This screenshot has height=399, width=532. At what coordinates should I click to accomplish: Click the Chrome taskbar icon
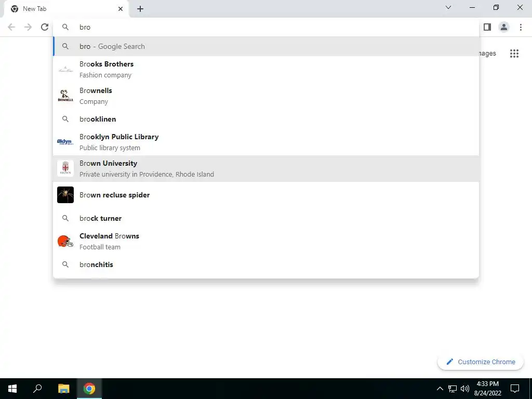point(89,389)
